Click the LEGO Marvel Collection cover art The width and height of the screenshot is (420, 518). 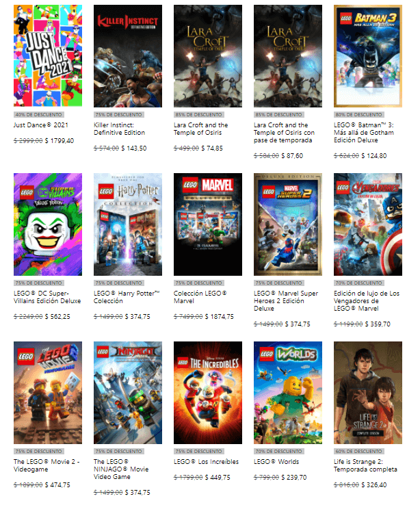click(x=208, y=224)
